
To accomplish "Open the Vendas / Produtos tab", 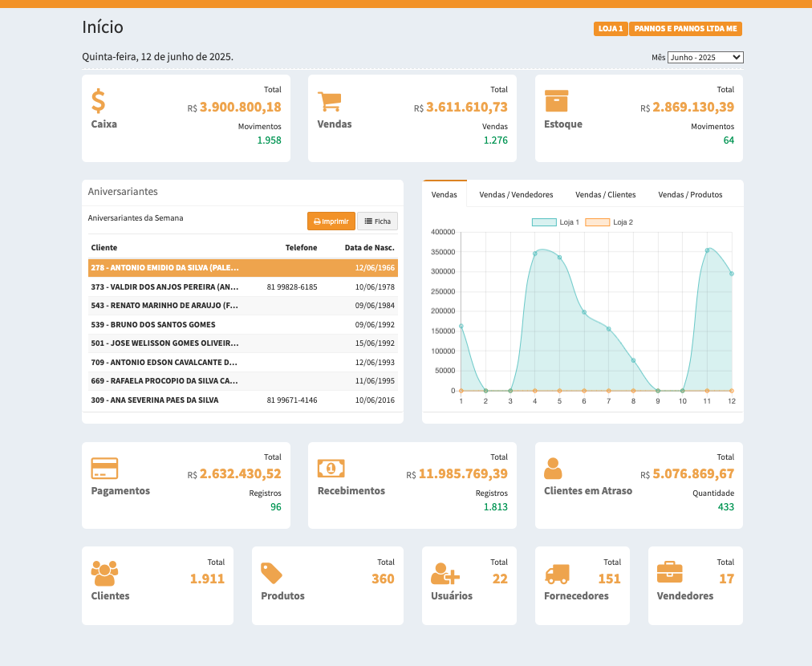I will coord(690,194).
